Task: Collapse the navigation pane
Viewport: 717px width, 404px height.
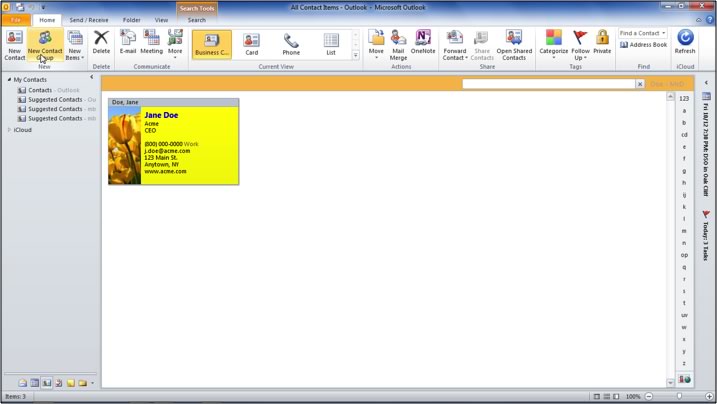Action: 91,77
